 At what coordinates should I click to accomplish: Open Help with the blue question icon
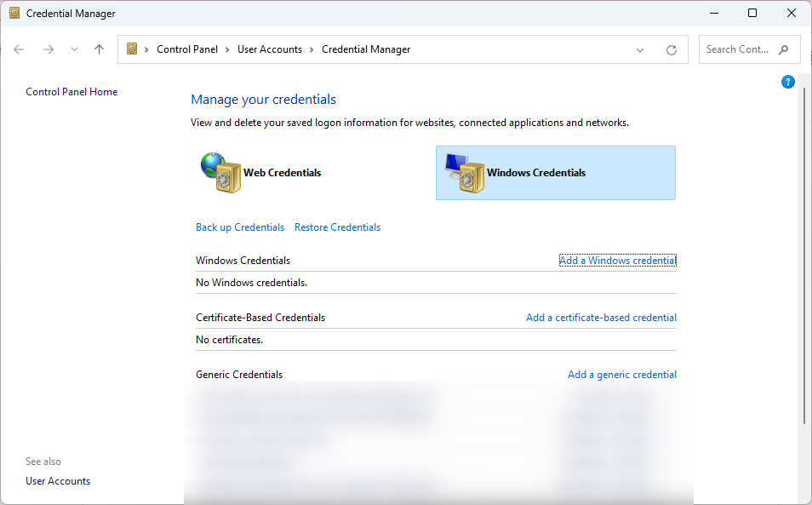click(x=787, y=82)
